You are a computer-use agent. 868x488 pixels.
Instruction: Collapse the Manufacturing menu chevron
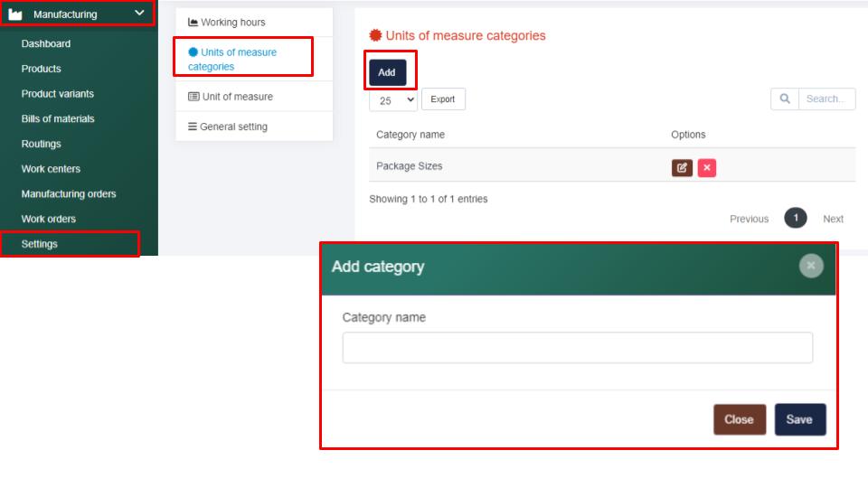[x=138, y=14]
